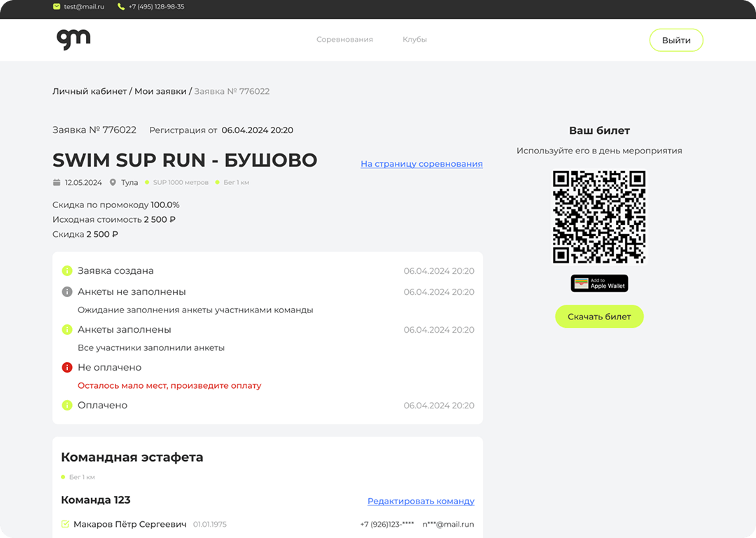Click the red alert icon by Не оплачено
This screenshot has height=538, width=756.
[x=67, y=367]
